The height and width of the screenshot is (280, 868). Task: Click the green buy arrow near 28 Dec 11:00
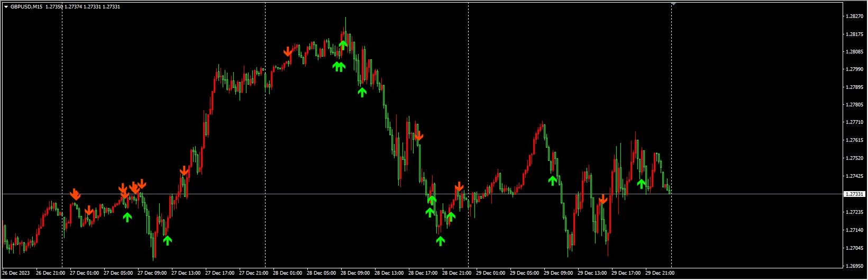(362, 92)
